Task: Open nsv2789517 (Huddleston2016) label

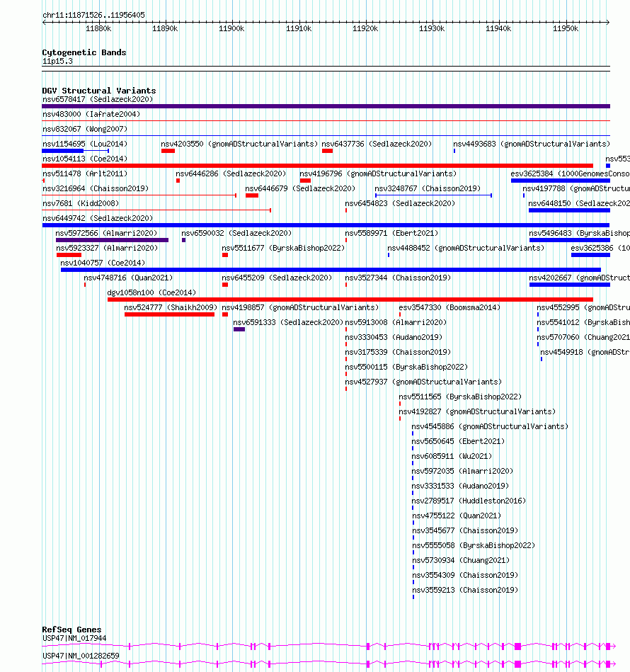Action: click(x=469, y=501)
